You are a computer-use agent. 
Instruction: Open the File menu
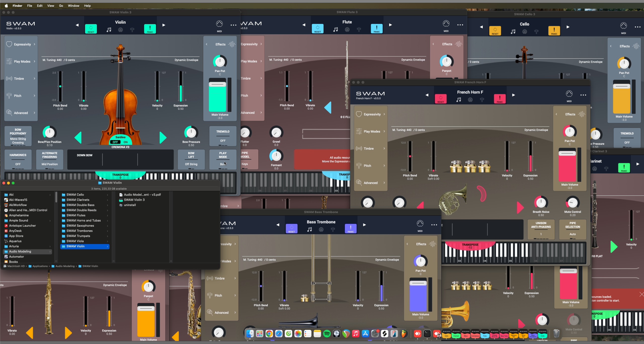(x=30, y=6)
